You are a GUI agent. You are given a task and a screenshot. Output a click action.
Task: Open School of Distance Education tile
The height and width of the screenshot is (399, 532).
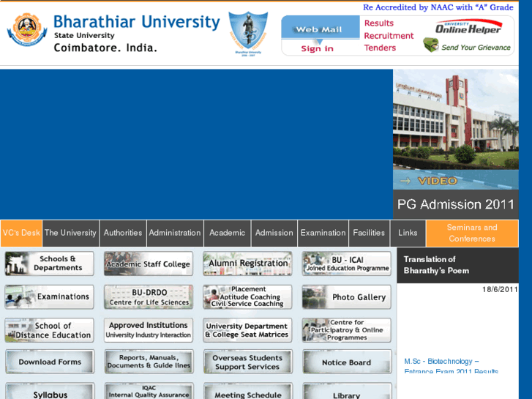(x=50, y=330)
